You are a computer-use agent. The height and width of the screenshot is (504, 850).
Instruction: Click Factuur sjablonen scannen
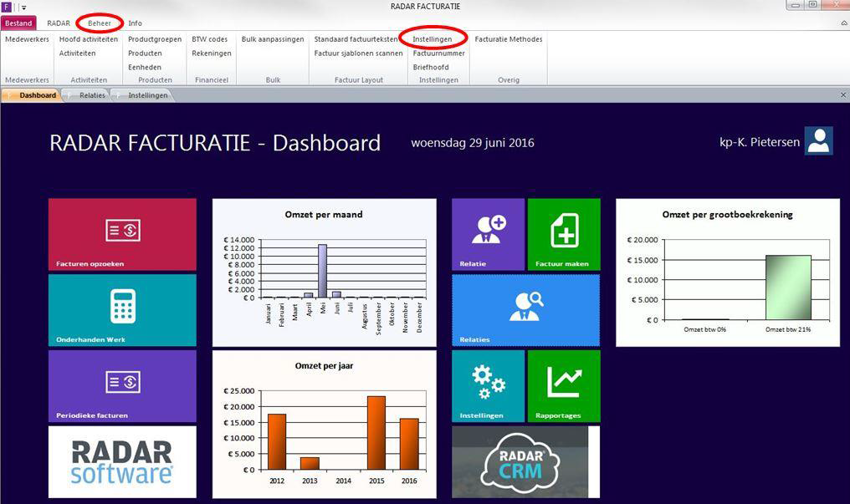pos(358,53)
